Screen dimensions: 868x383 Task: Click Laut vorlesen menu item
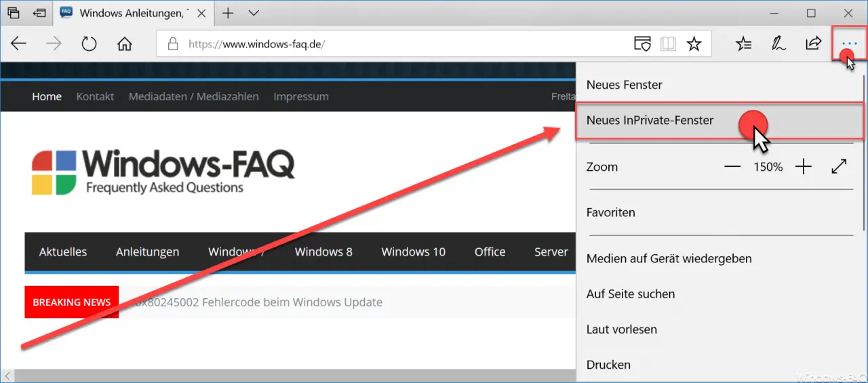click(x=721, y=329)
